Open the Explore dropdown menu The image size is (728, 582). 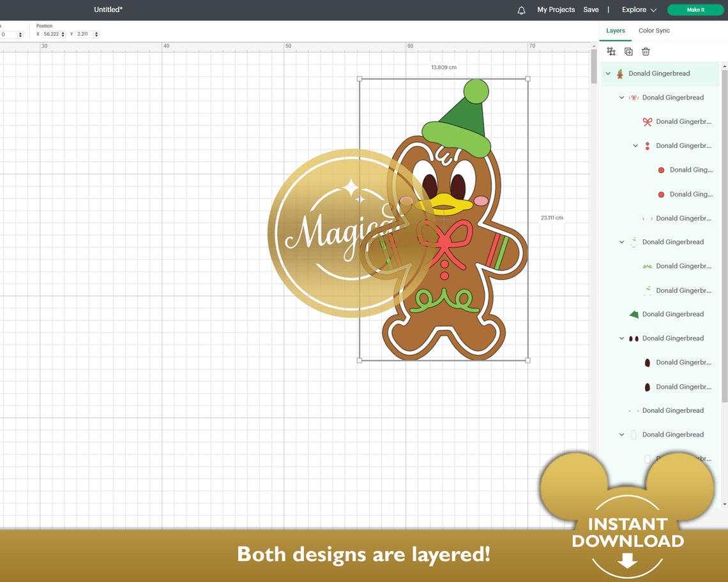(x=638, y=10)
